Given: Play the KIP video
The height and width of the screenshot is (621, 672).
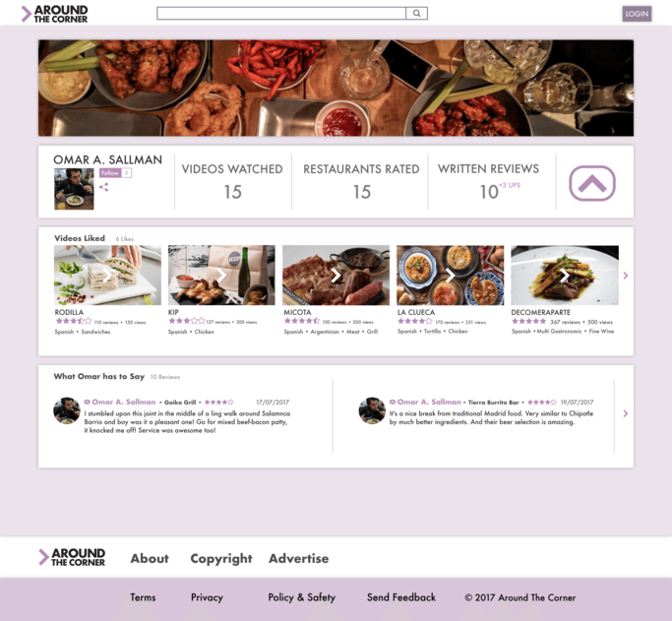Looking at the screenshot, I should [221, 276].
